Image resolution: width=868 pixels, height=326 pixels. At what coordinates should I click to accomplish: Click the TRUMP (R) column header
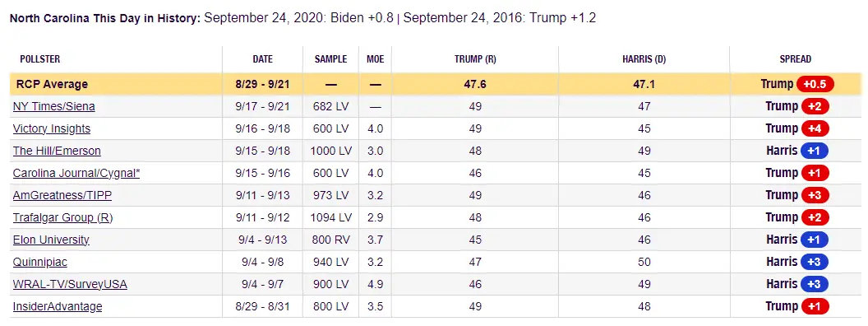pyautogui.click(x=475, y=58)
